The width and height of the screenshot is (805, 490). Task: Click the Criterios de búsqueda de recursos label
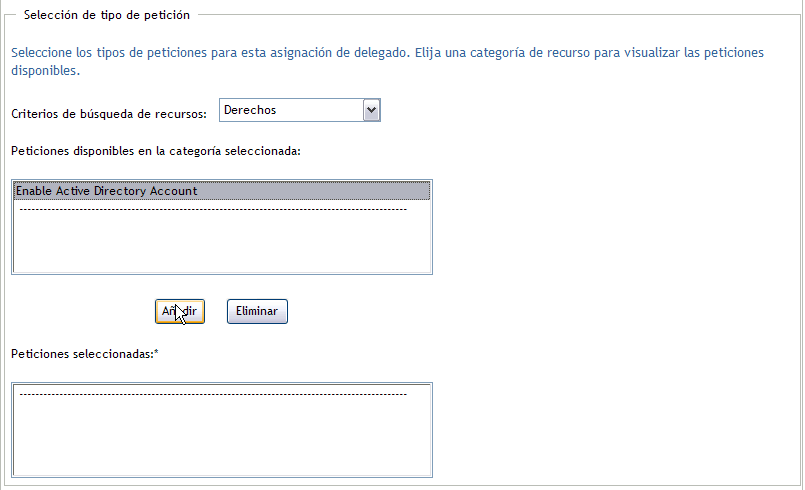108,114
